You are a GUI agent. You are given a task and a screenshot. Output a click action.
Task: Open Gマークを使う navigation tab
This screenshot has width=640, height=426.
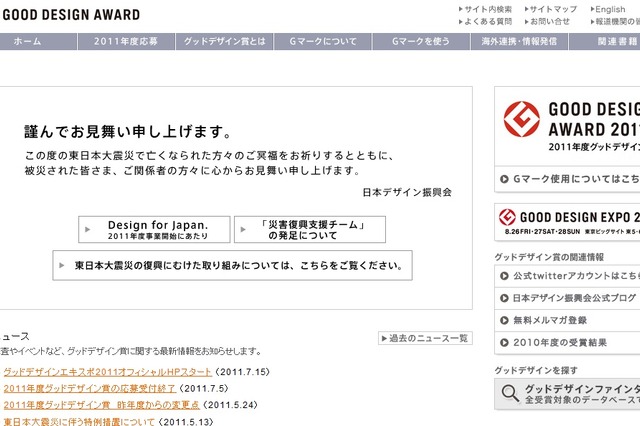coord(421,41)
